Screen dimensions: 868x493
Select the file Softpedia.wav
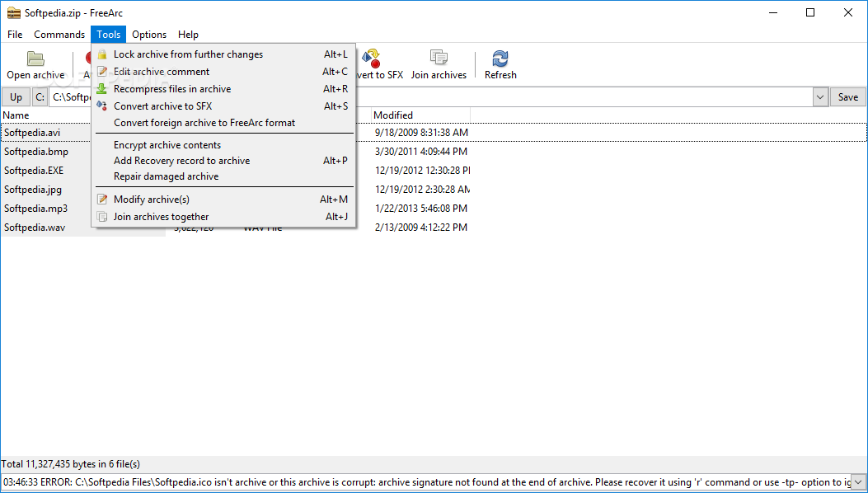(35, 227)
